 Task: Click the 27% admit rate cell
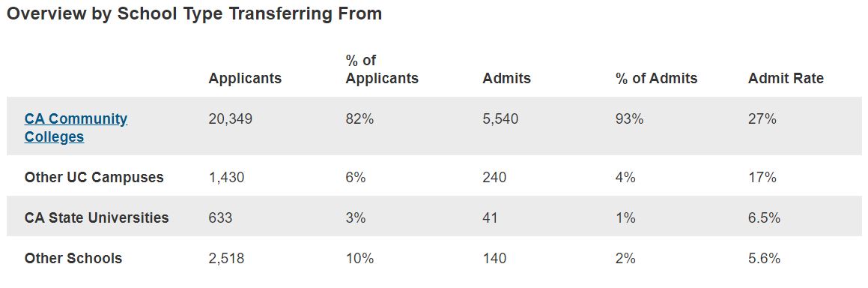[x=762, y=118]
